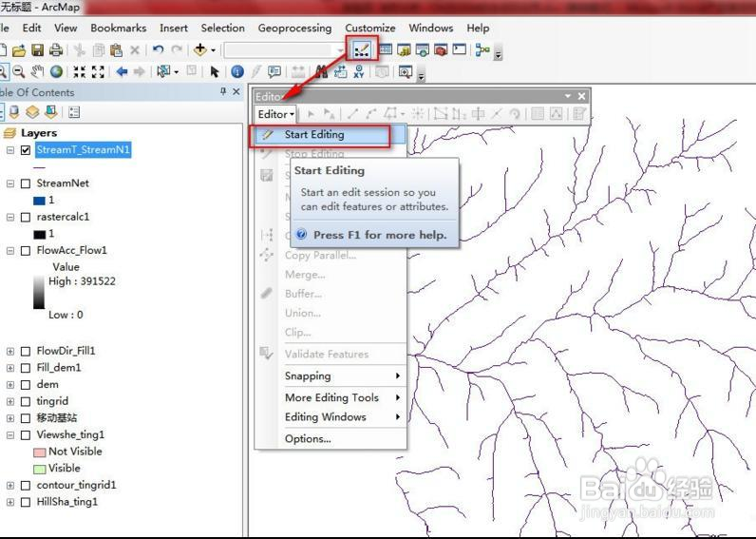This screenshot has height=539, width=756.
Task: Click the Visible green color swatch
Action: pos(40,469)
